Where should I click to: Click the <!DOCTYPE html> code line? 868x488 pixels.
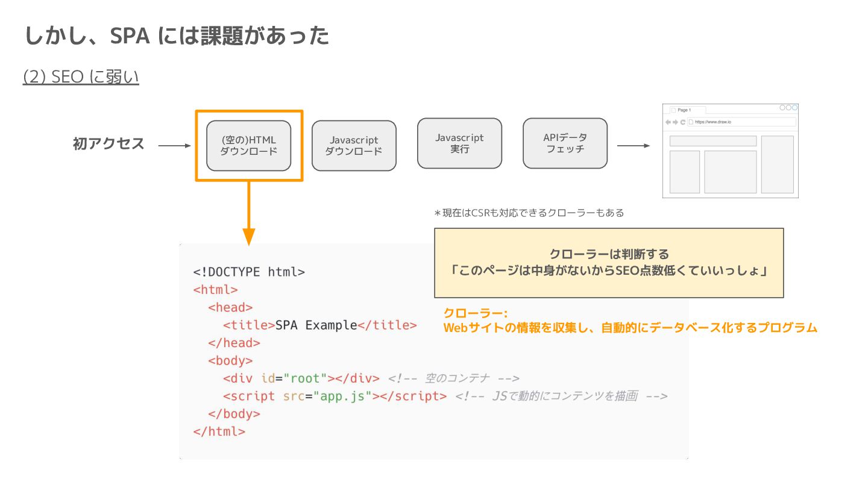pyautogui.click(x=249, y=272)
